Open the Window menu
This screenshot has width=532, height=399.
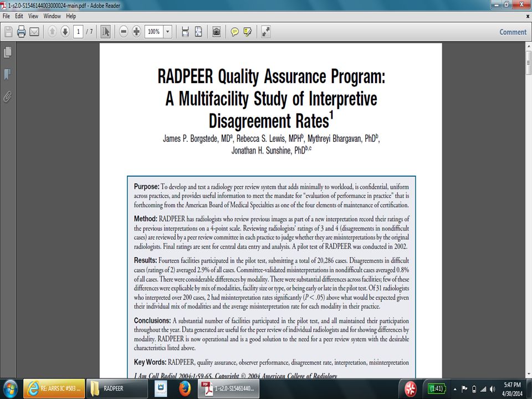pyautogui.click(x=52, y=16)
